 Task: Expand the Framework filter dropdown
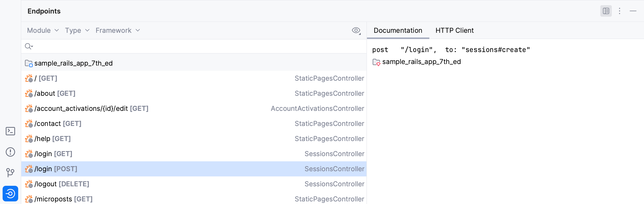tap(118, 30)
